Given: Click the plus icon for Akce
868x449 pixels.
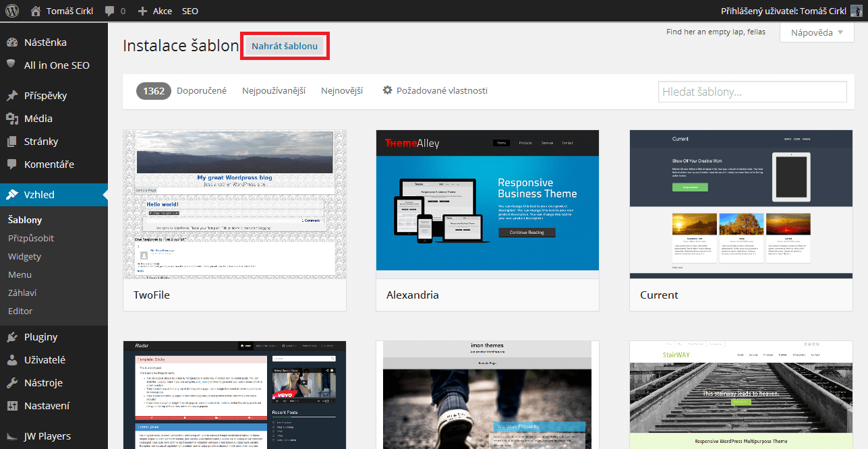Looking at the screenshot, I should point(142,11).
